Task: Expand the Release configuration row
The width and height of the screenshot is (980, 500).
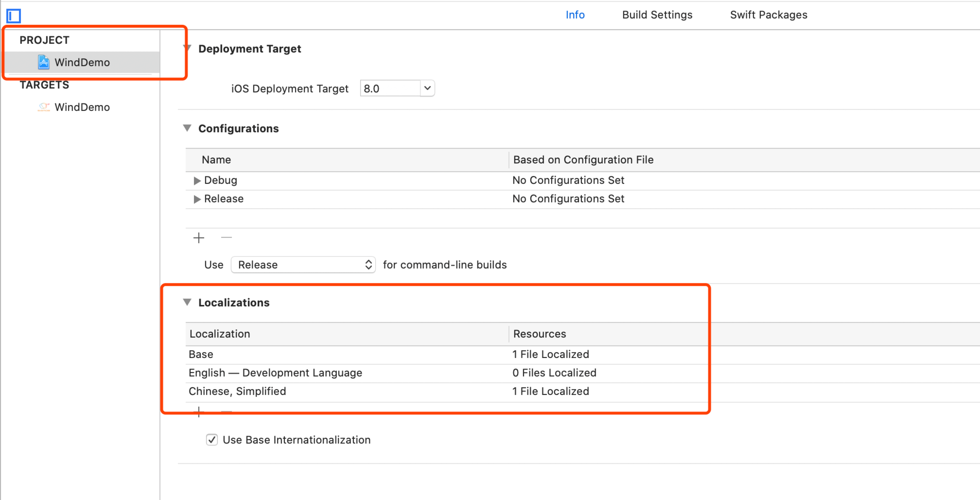Action: point(197,199)
